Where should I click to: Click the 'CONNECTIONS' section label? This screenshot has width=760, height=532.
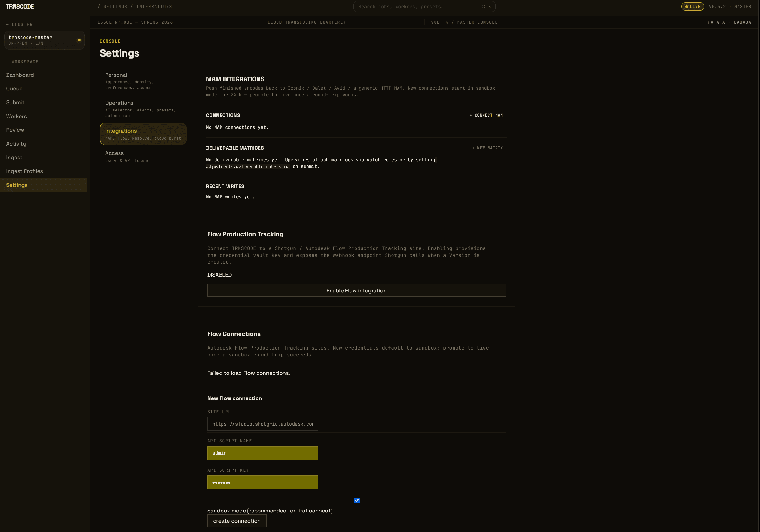tap(223, 115)
